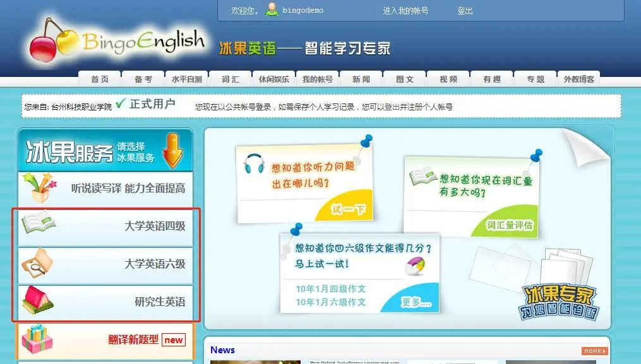
Task: Open the 词汇 tab
Action: point(231,79)
